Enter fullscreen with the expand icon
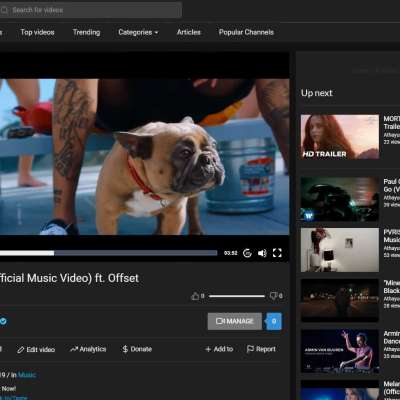 (x=277, y=253)
